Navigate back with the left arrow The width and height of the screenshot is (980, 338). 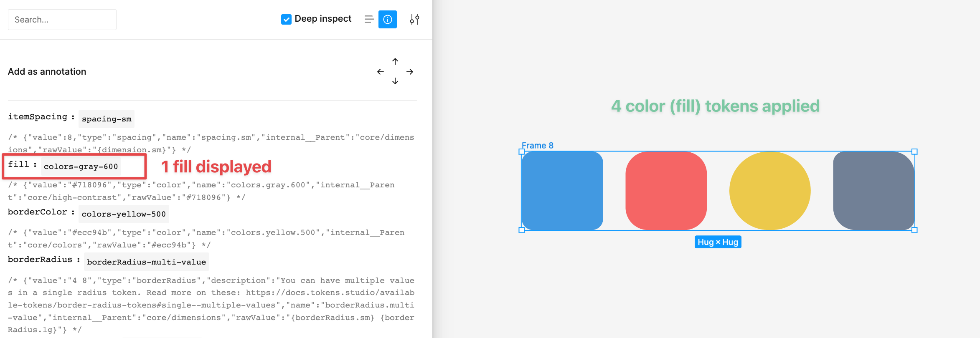tap(380, 71)
